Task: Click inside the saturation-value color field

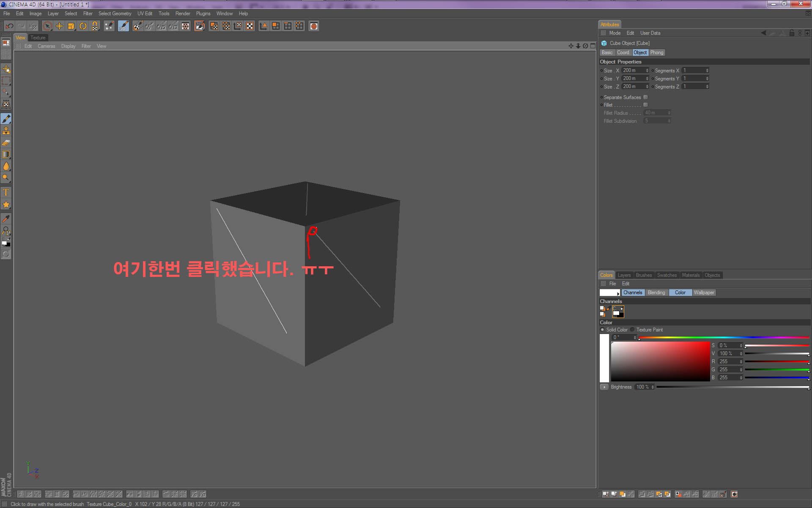Action: [x=660, y=362]
